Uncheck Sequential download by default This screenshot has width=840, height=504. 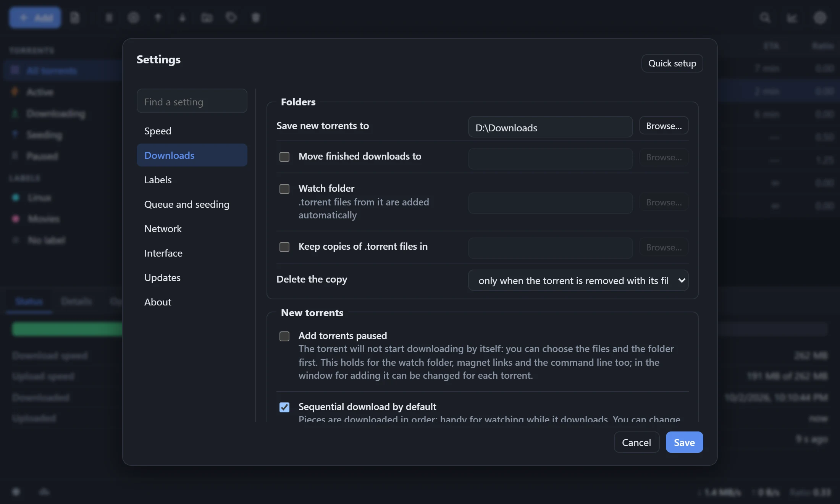tap(284, 407)
